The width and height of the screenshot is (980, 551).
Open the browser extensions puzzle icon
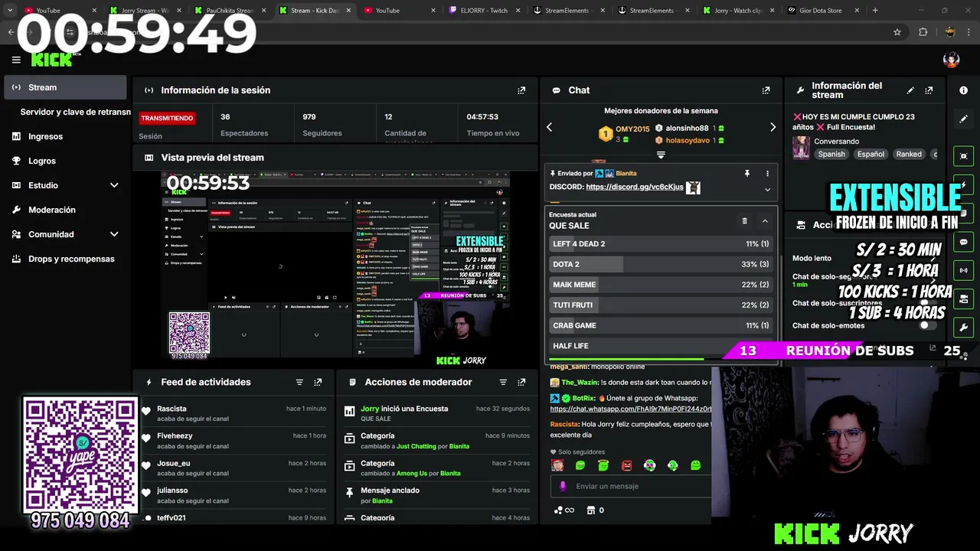[x=923, y=32]
